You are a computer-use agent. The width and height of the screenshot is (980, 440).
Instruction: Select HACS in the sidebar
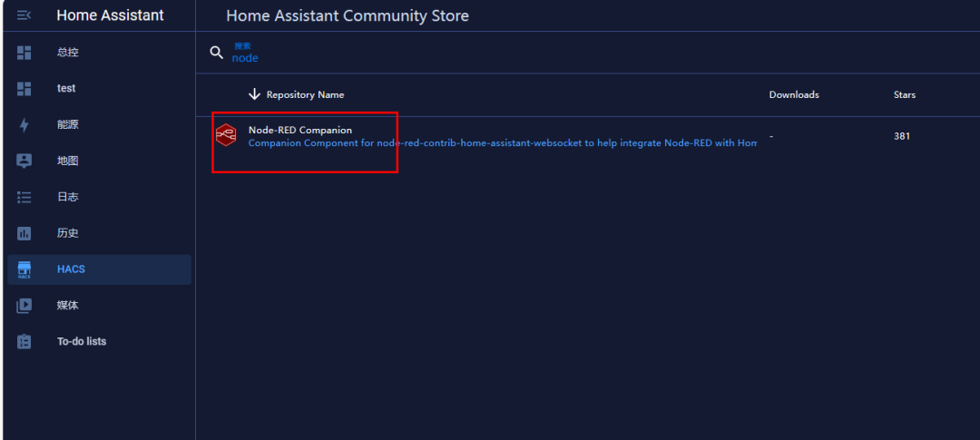tap(100, 269)
